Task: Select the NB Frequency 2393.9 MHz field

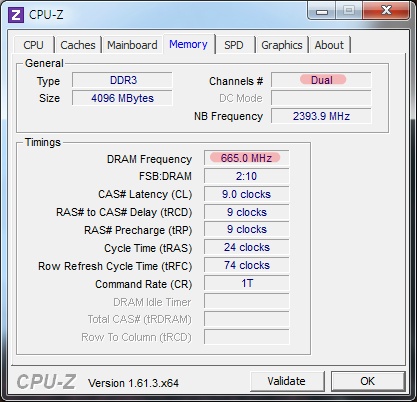Action: 321,116
